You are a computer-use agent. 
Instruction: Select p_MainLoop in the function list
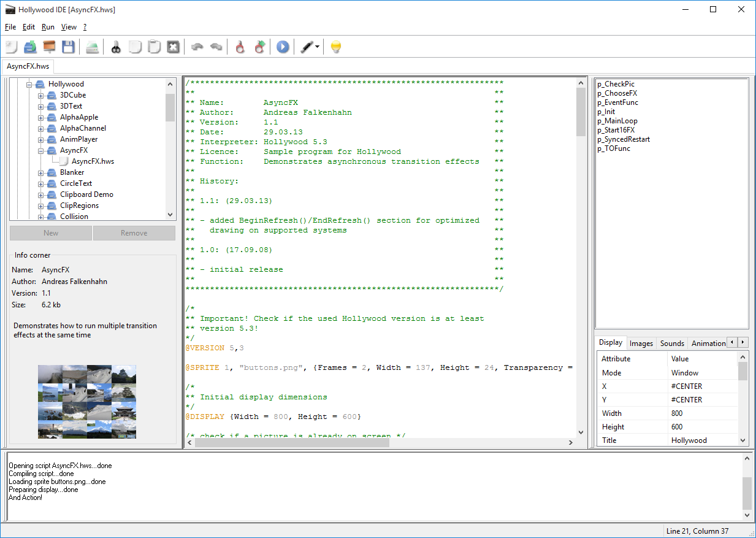(617, 121)
